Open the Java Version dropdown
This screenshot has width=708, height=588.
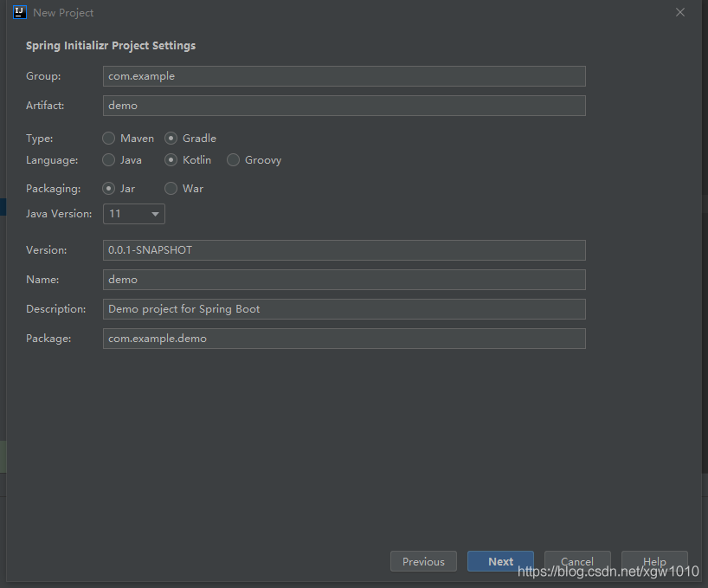pos(134,214)
